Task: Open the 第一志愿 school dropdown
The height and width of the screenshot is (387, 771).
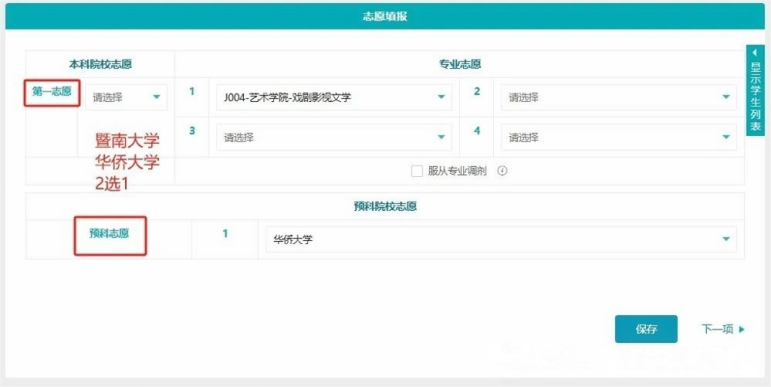Action: 126,97
